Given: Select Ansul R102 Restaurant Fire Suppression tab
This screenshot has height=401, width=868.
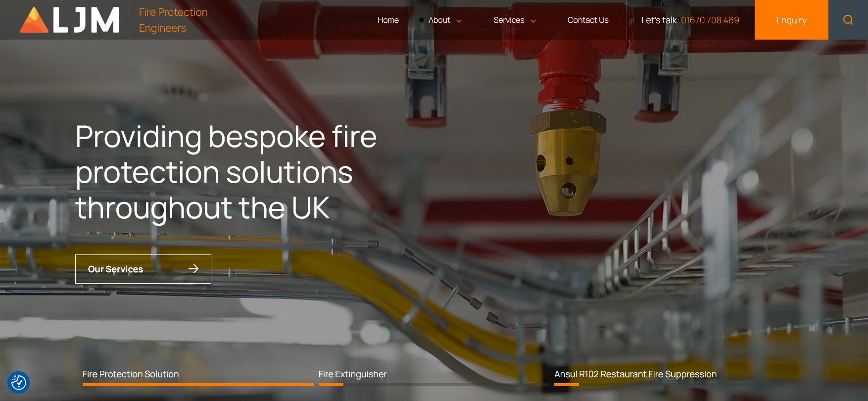Looking at the screenshot, I should pyautogui.click(x=635, y=374).
